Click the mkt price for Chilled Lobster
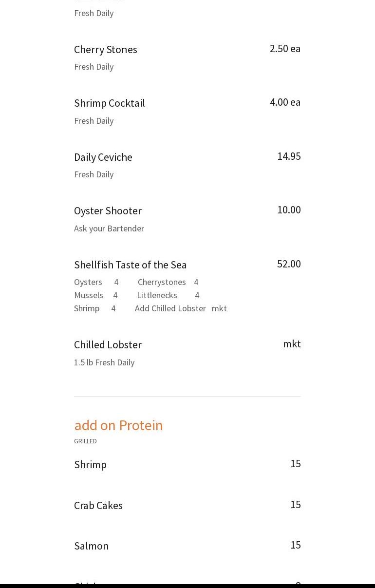The width and height of the screenshot is (375, 588). point(292,344)
